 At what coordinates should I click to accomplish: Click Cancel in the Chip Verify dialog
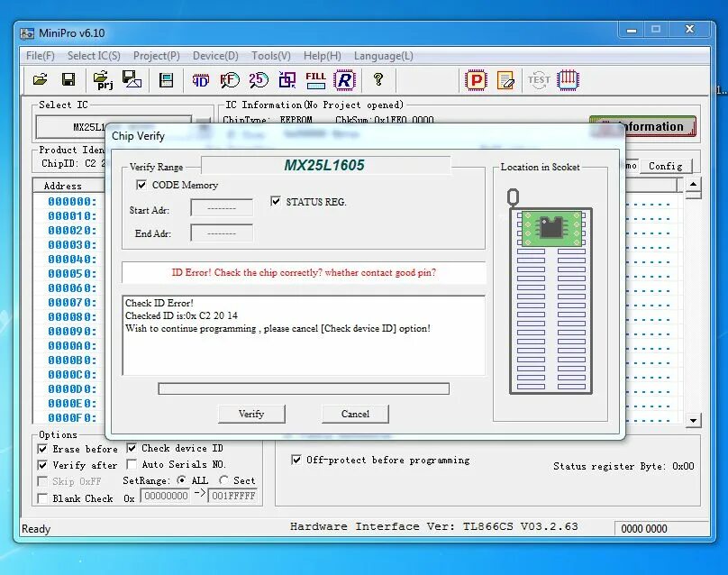[355, 414]
